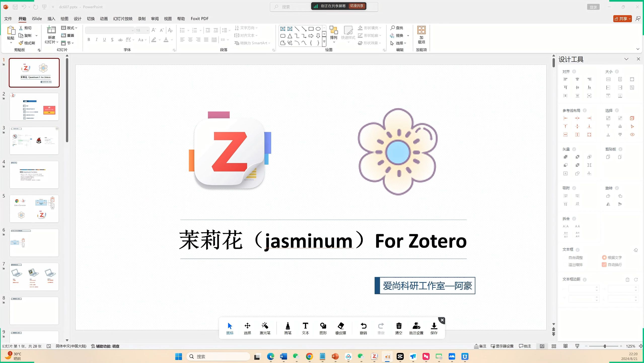Viewport: 644px width, 363px height.
Task: Open the 插入 ribbon tab
Action: click(x=51, y=19)
